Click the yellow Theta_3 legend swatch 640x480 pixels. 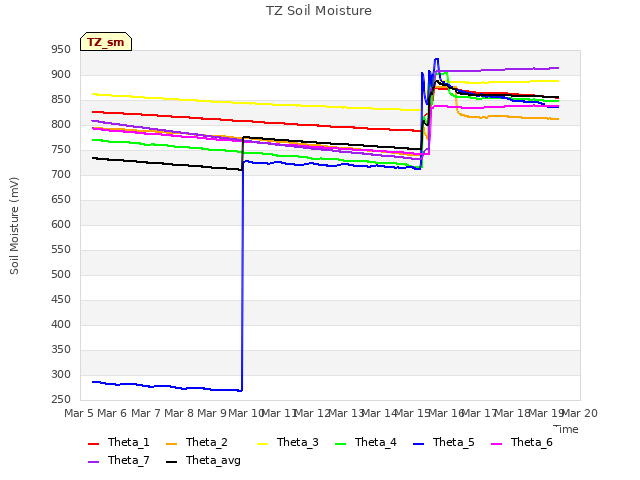pyautogui.click(x=262, y=444)
